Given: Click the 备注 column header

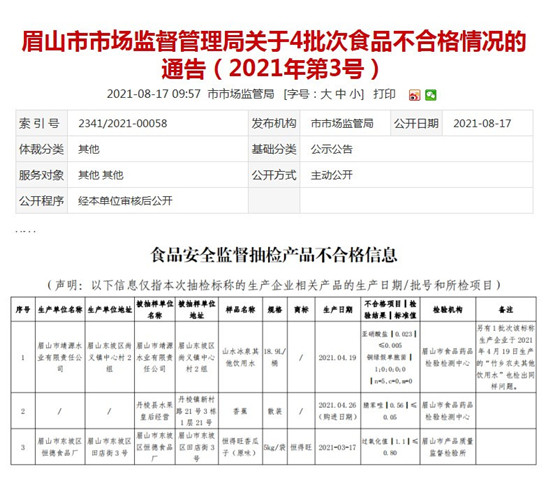Looking at the screenshot, I should point(506,309).
